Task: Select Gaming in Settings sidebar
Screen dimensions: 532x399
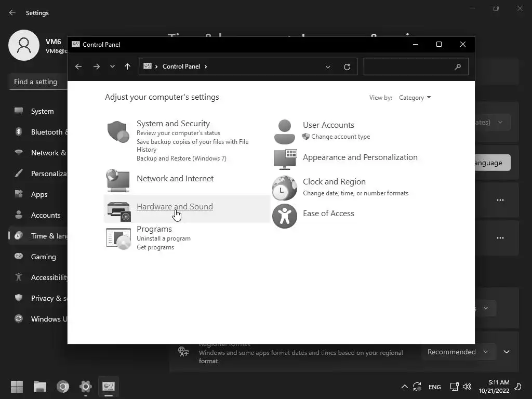Action: pyautogui.click(x=38, y=257)
